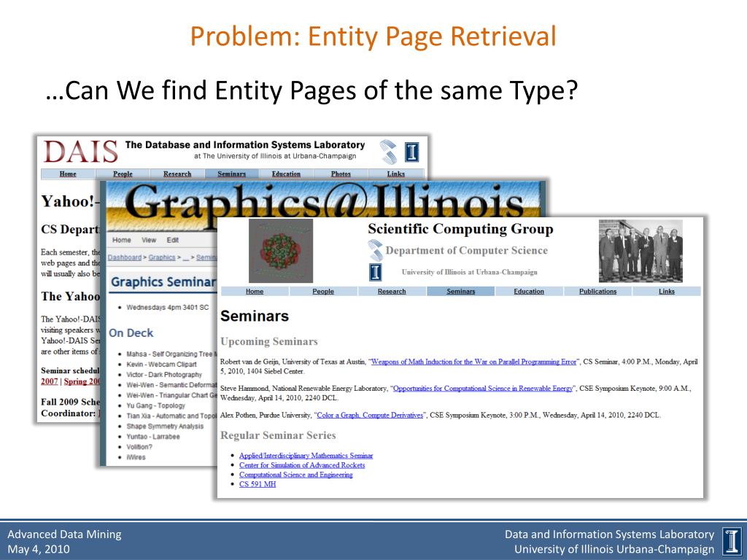
Task: Open Center for Simulation of Advanced Rockets link
Action: click(302, 465)
